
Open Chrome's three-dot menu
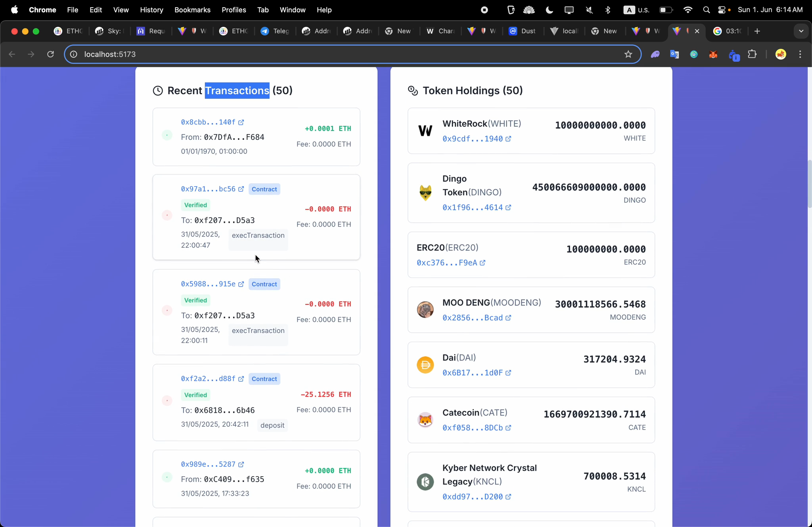[800, 54]
